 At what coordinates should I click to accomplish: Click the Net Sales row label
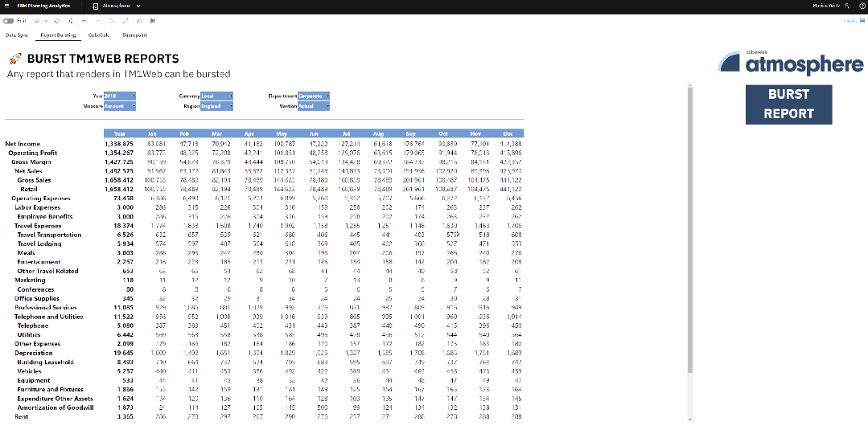(x=28, y=171)
